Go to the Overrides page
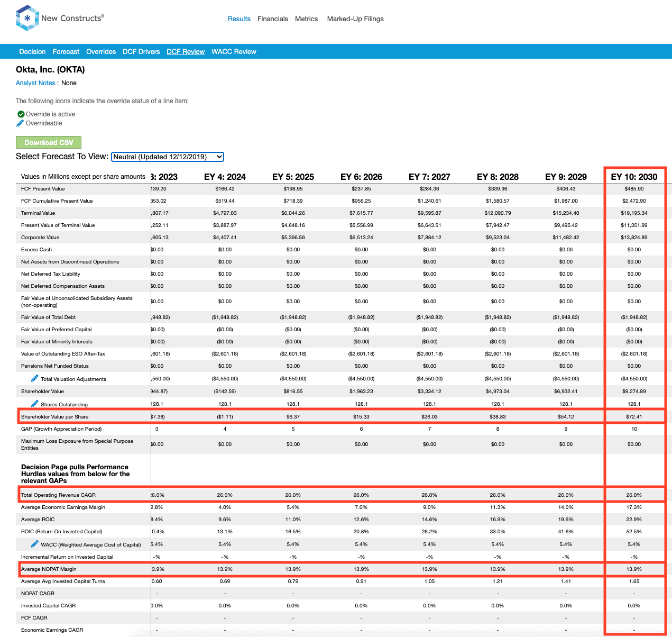The width and height of the screenshot is (672, 637). point(101,52)
